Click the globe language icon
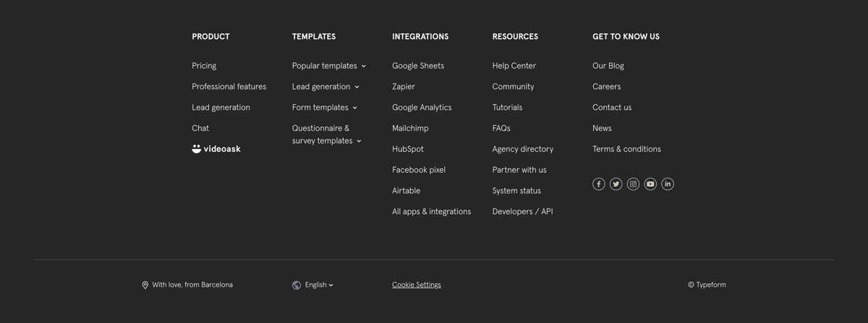Image resolution: width=868 pixels, height=323 pixels. 297,285
